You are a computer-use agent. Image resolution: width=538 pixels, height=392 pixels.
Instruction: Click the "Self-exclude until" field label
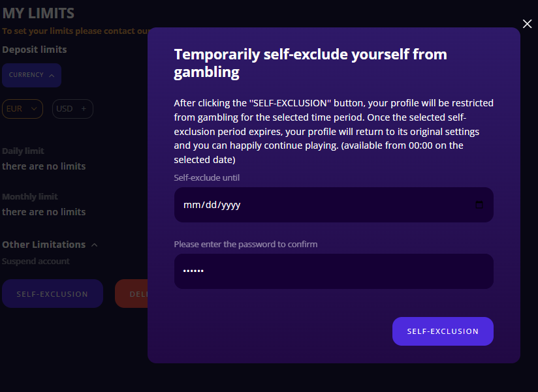[211, 177]
